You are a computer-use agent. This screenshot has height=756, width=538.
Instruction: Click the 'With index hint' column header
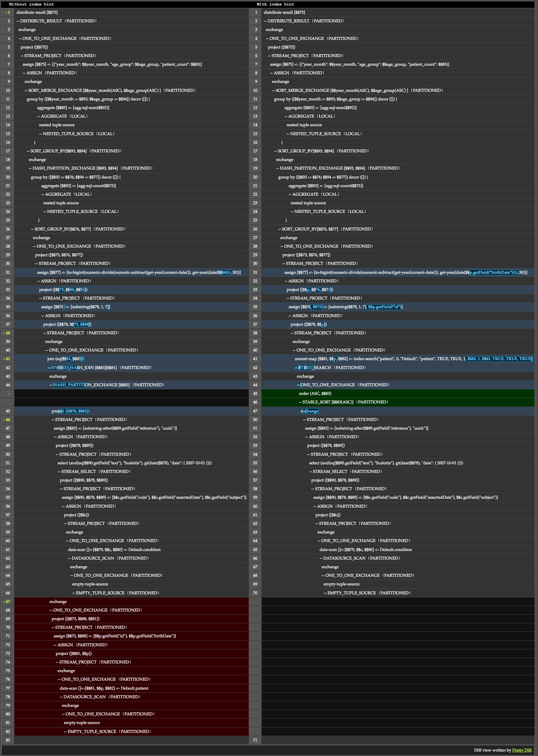pyautogui.click(x=275, y=4)
